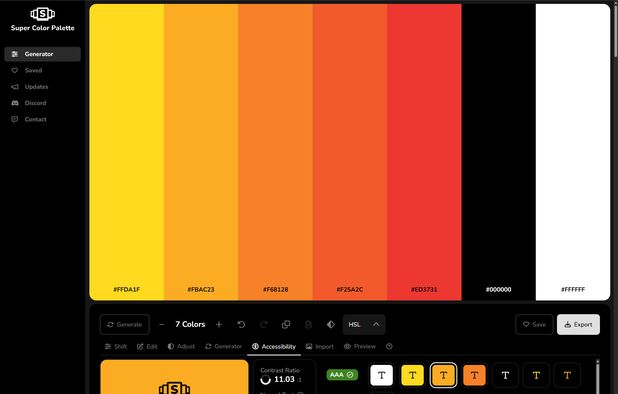Click the #FBAC23 hex code label

point(201,289)
